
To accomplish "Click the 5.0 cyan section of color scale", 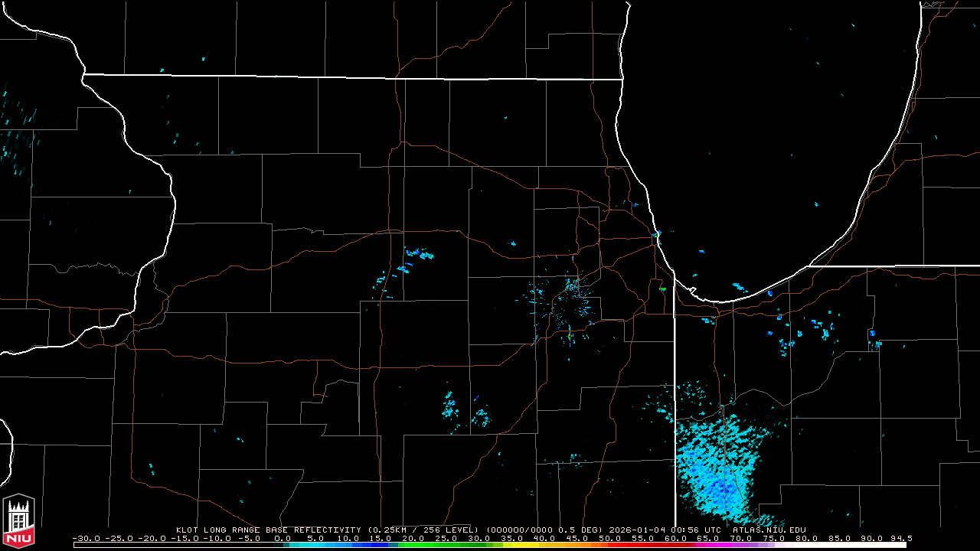I will (315, 545).
